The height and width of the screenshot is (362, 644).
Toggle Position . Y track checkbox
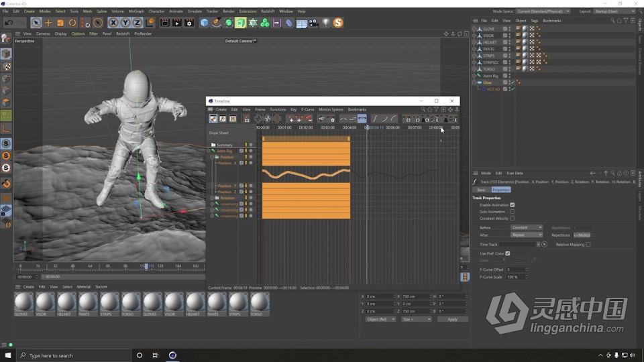pos(241,186)
